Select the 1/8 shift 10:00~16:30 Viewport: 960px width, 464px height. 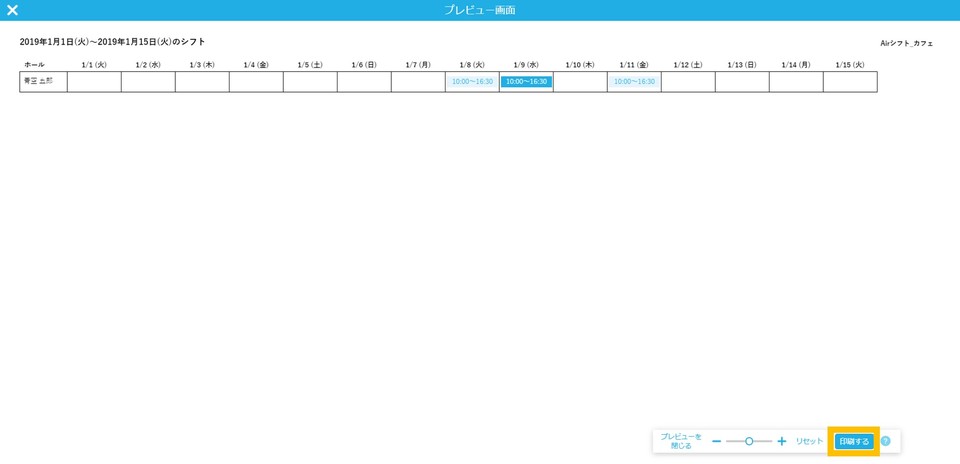coord(472,82)
